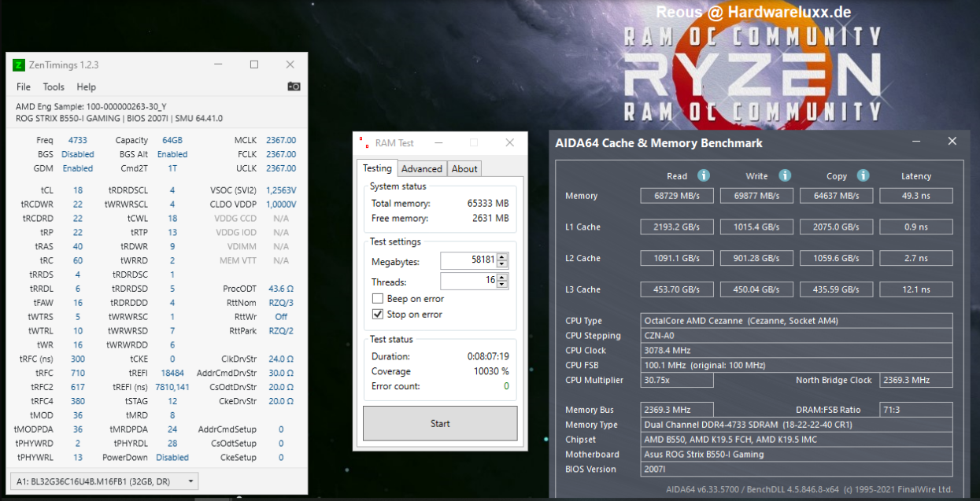This screenshot has width=980, height=501.
Task: Uncheck the Stop on error checkbox
Action: (379, 315)
